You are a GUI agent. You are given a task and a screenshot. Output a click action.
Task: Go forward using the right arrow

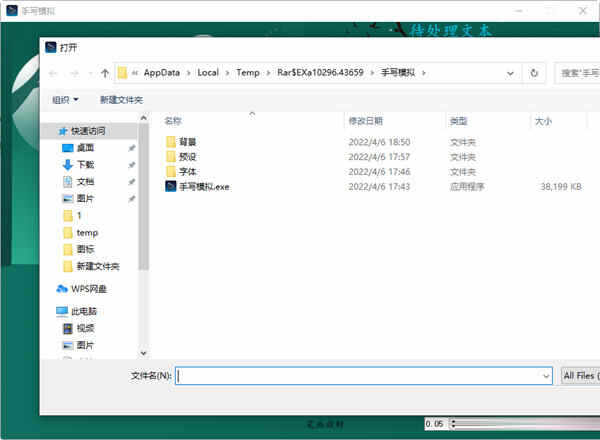click(x=74, y=73)
